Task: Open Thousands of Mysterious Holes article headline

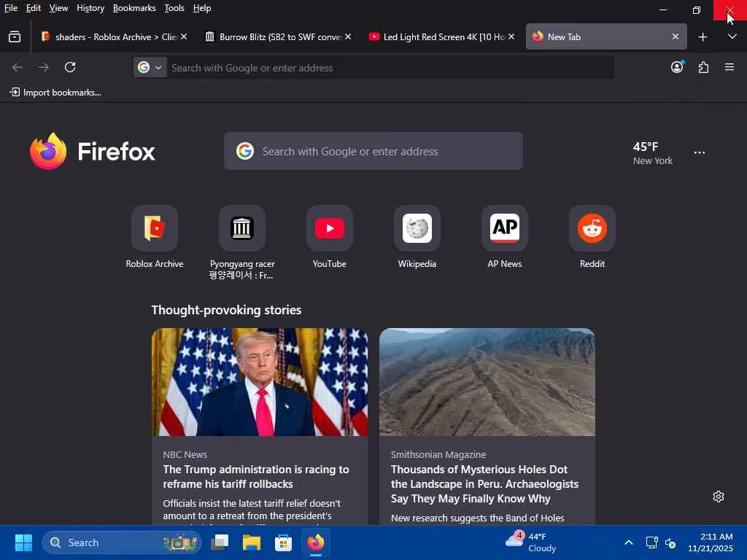Action: point(484,484)
